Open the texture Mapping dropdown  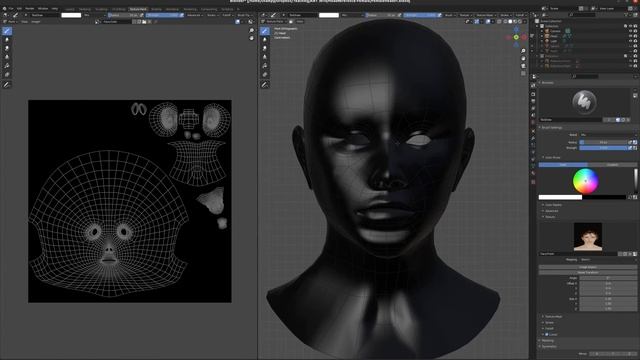click(607, 260)
